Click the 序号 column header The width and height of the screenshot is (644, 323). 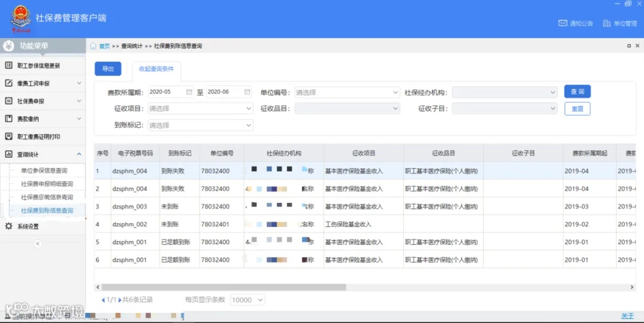[x=103, y=153]
